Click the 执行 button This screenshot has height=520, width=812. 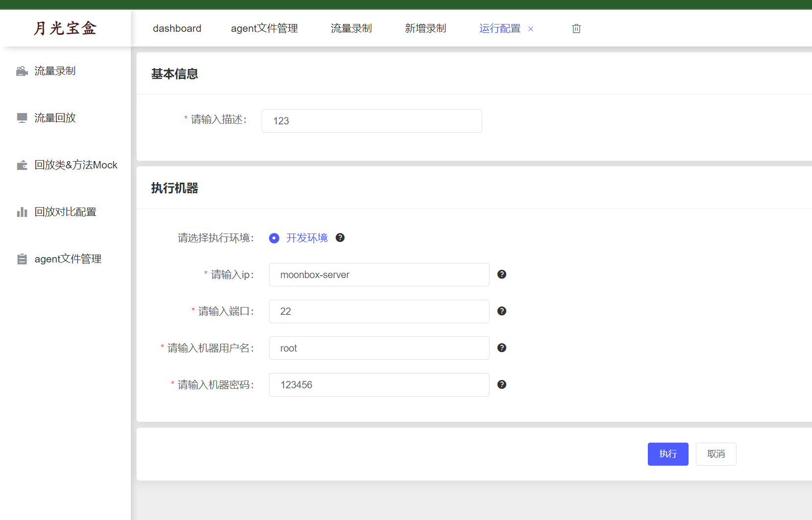(x=668, y=454)
